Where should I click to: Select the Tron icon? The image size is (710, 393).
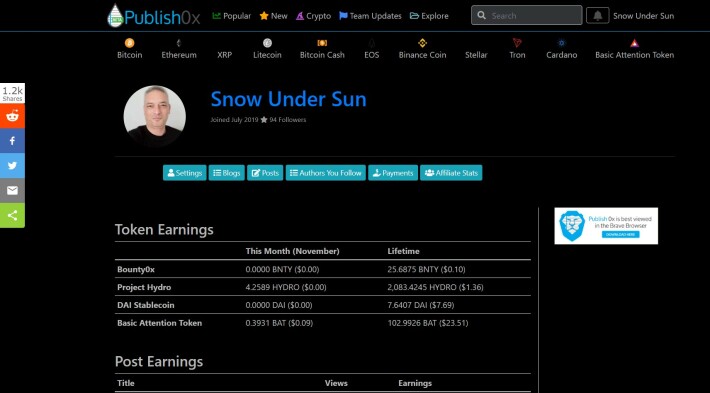tap(517, 43)
